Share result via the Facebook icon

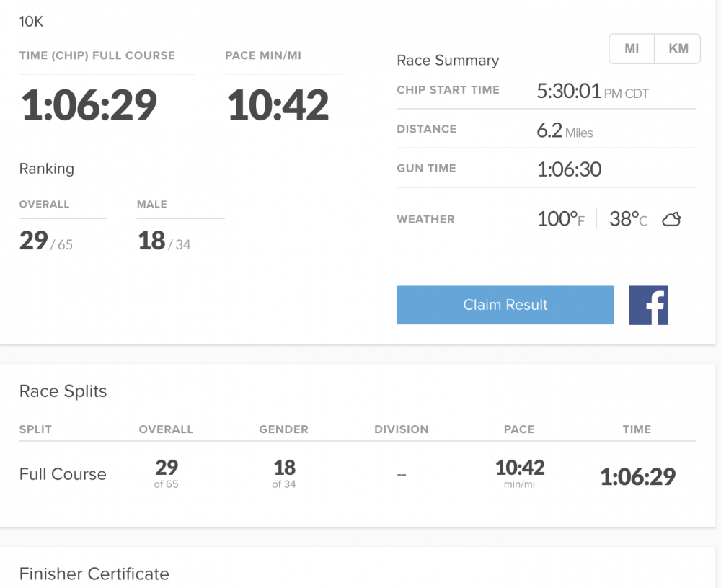pos(648,305)
